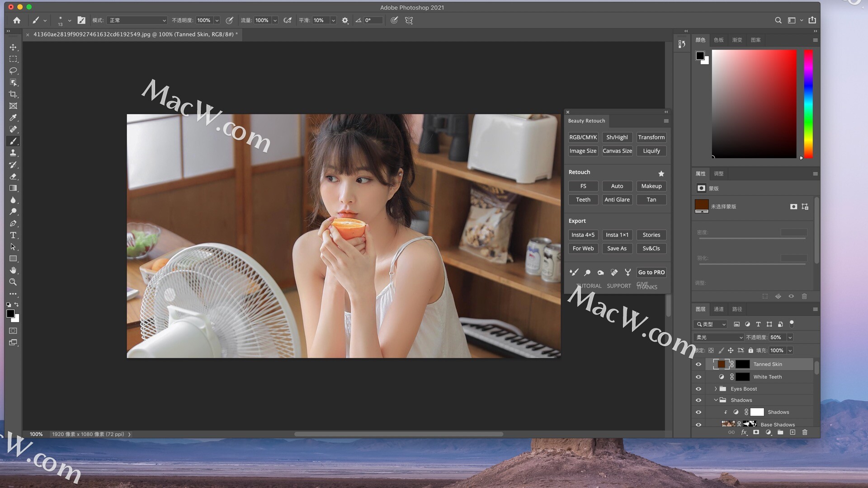The image size is (868, 488).
Task: Click the delete layer trash icon
Action: click(805, 432)
